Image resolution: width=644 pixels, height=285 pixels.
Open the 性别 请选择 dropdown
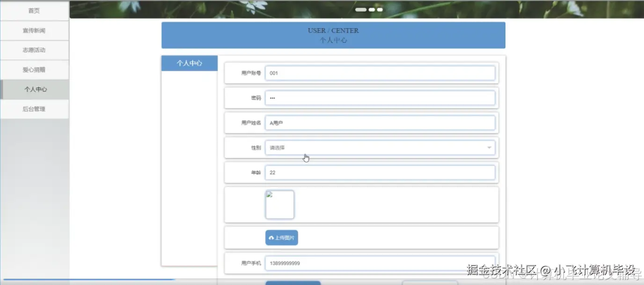pyautogui.click(x=380, y=148)
